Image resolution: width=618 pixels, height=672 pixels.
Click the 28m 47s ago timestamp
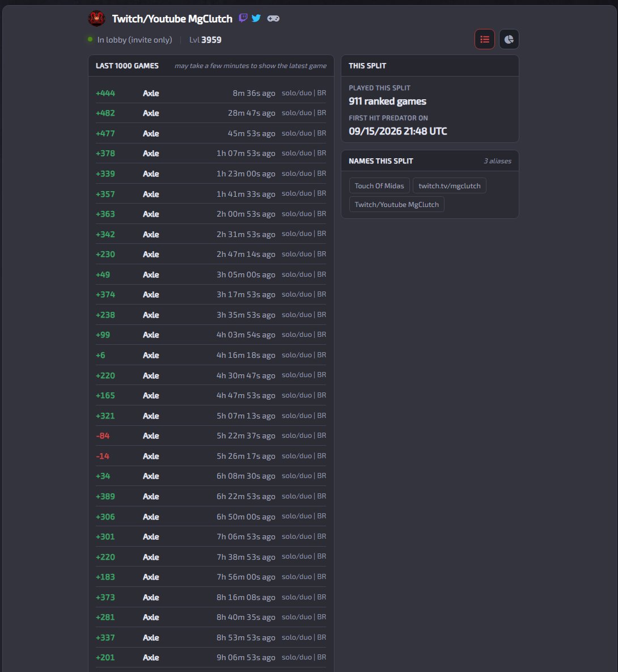coord(252,113)
